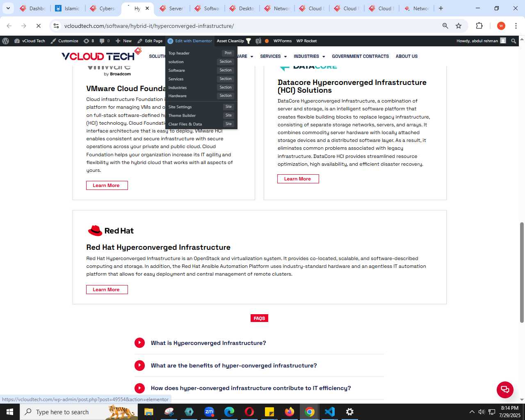The width and height of the screenshot is (525, 420).
Task: Open Zoom from the taskbar
Action: click(x=209, y=412)
